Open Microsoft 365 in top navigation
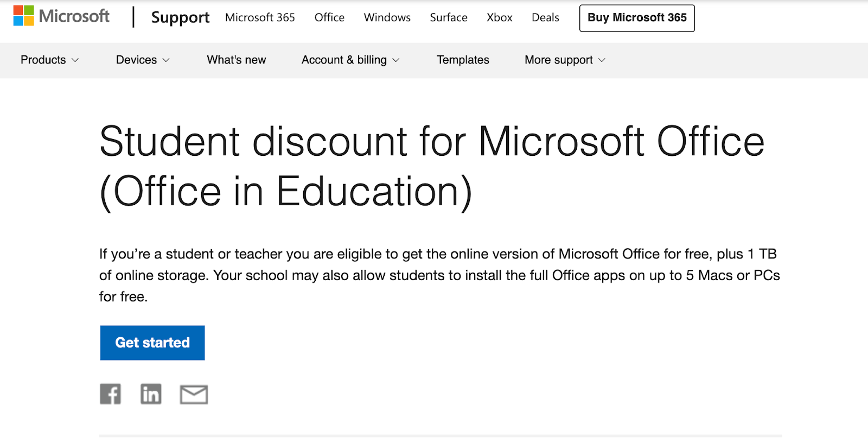This screenshot has width=868, height=448. [260, 17]
